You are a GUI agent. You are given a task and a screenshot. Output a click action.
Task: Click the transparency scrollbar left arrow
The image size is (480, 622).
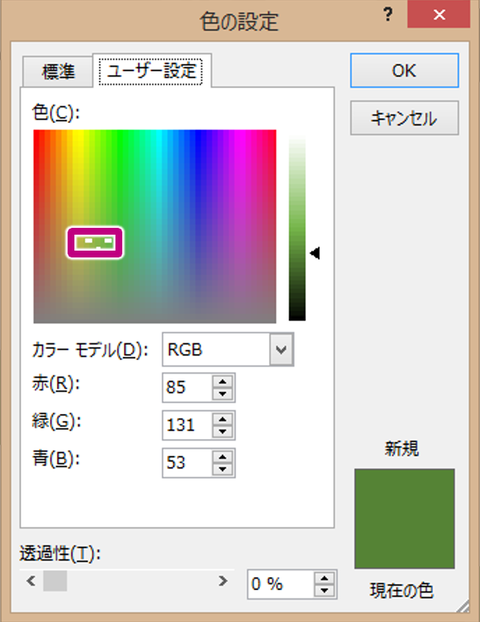tap(31, 581)
